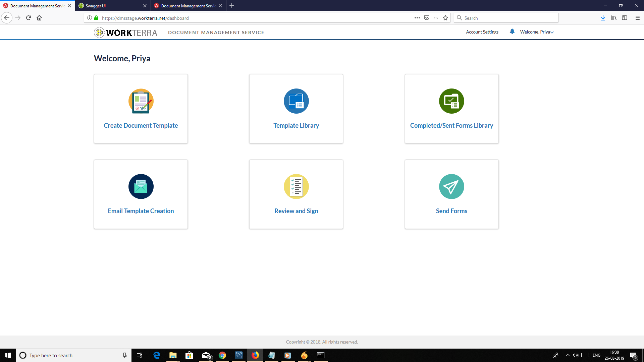Click the Send Forms paper plane icon
The height and width of the screenshot is (362, 644).
pos(451,186)
